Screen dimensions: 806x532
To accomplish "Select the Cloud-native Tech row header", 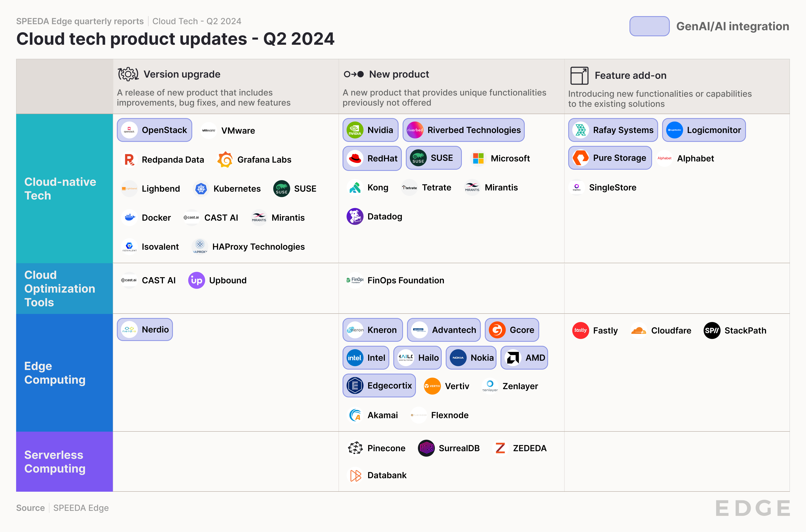I will pos(64,189).
